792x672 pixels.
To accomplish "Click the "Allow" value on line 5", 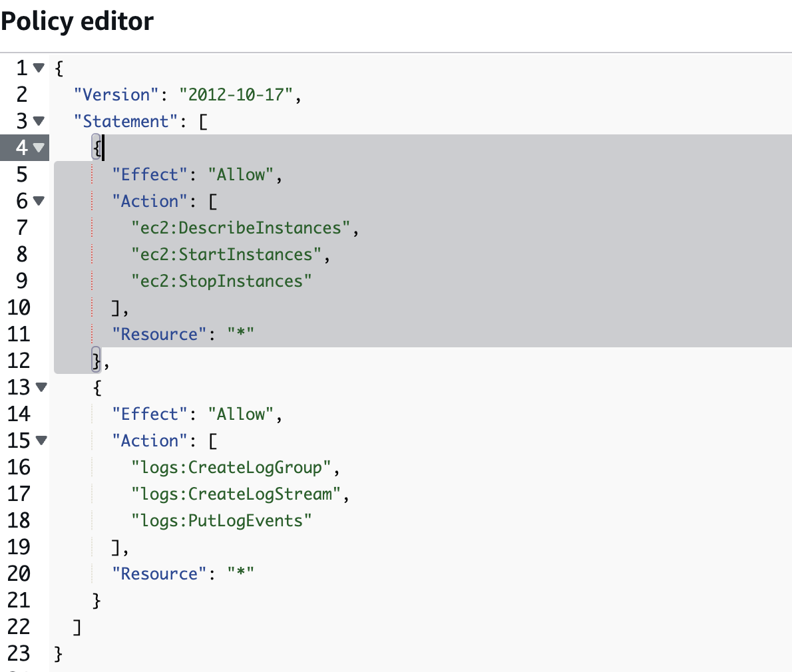I will coord(241,175).
